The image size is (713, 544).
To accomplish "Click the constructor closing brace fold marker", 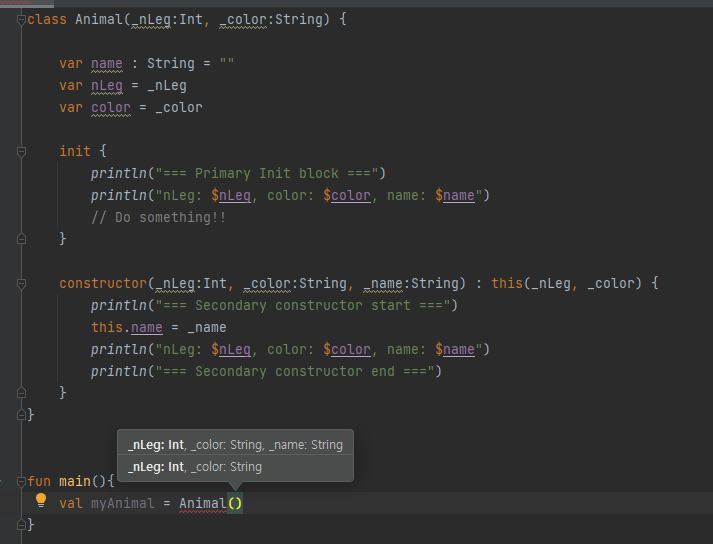I will point(21,392).
